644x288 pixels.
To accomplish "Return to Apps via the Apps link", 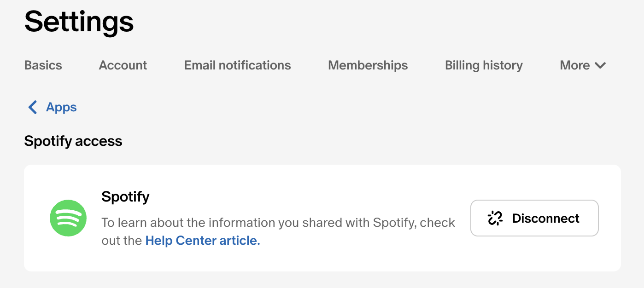I will tap(61, 107).
